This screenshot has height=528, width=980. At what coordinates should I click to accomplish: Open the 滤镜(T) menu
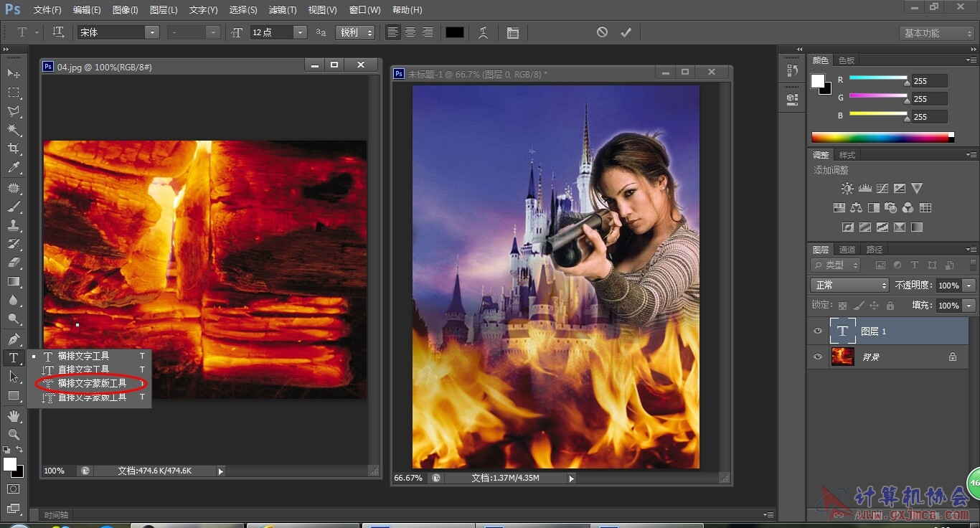[x=283, y=10]
